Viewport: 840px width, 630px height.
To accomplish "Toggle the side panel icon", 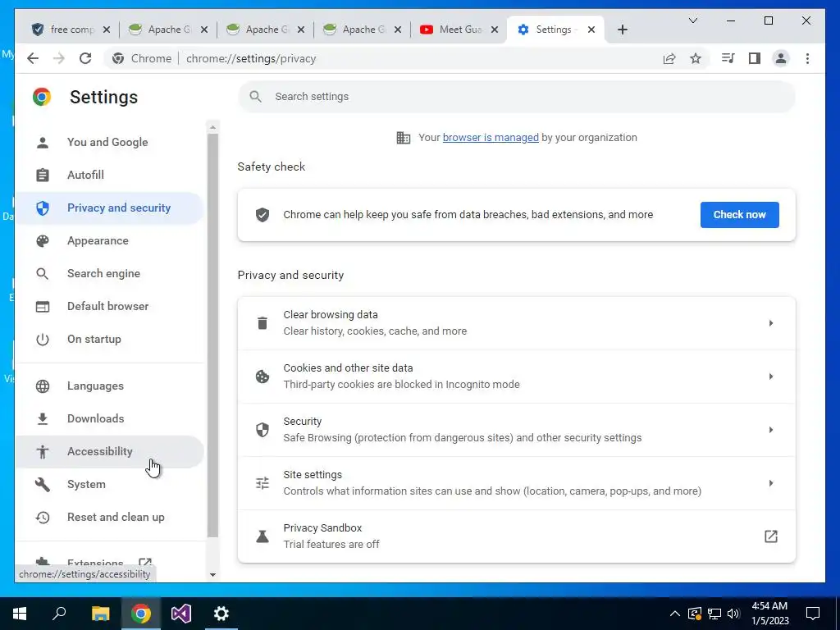I will [755, 58].
